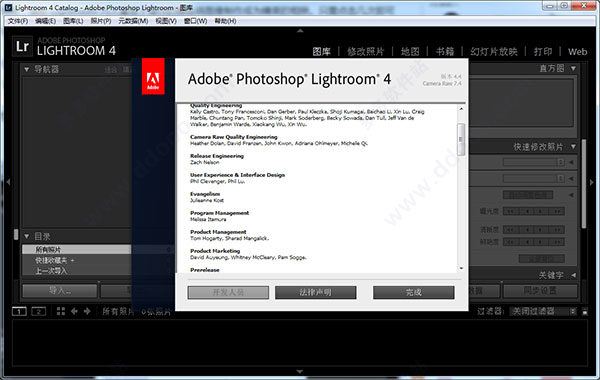Collapse the 目录 panel triangle

click(26, 236)
